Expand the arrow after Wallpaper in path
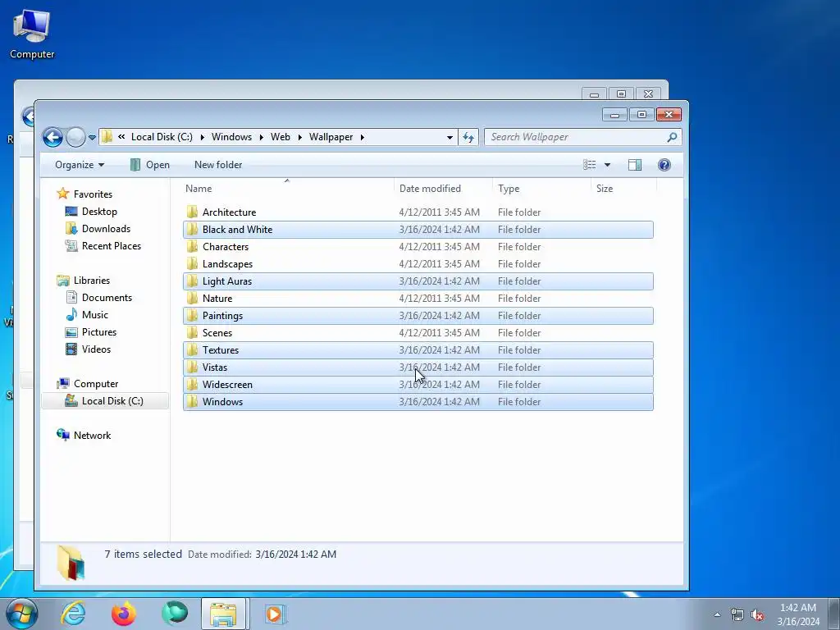Screen dimensions: 840x630 [363, 138]
